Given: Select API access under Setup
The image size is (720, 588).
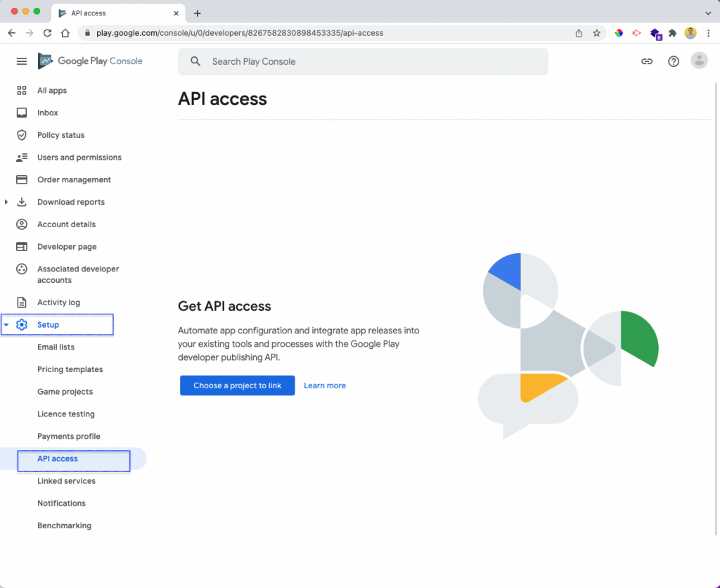Looking at the screenshot, I should pos(58,459).
